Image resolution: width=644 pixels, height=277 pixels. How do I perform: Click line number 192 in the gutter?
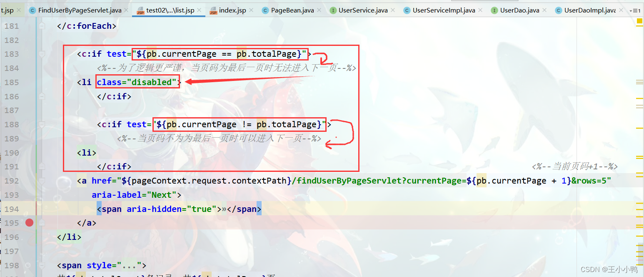tap(12, 181)
